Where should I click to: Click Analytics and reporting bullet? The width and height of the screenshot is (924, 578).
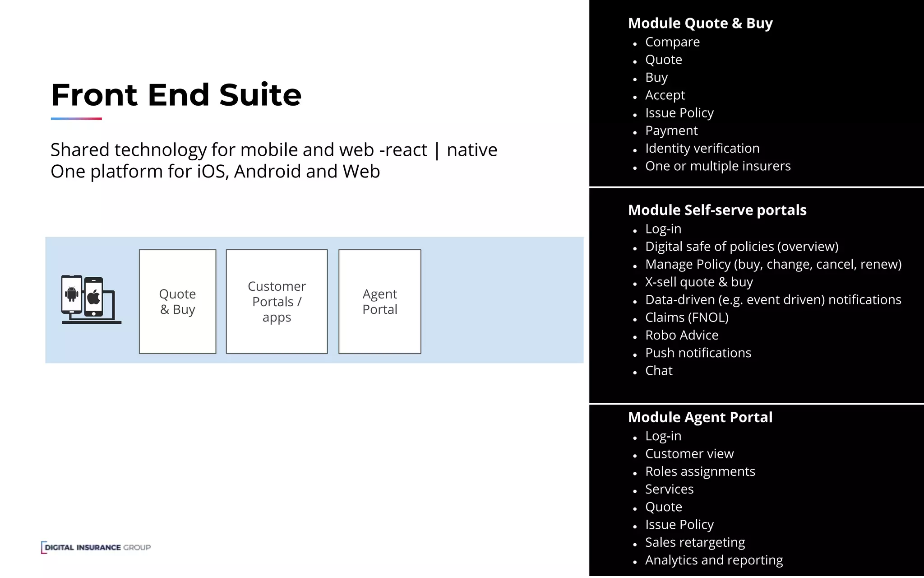714,560
